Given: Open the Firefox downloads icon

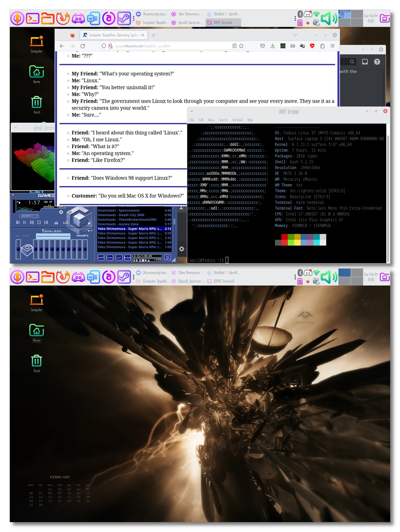Looking at the screenshot, I should click(273, 46).
